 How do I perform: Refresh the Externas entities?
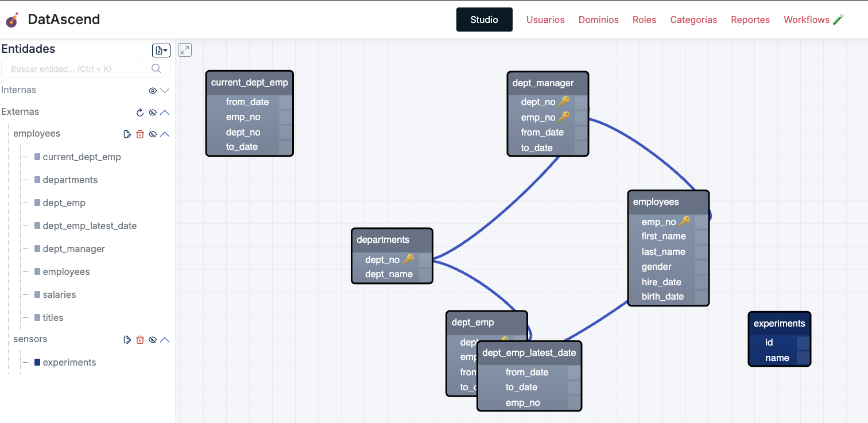click(140, 112)
